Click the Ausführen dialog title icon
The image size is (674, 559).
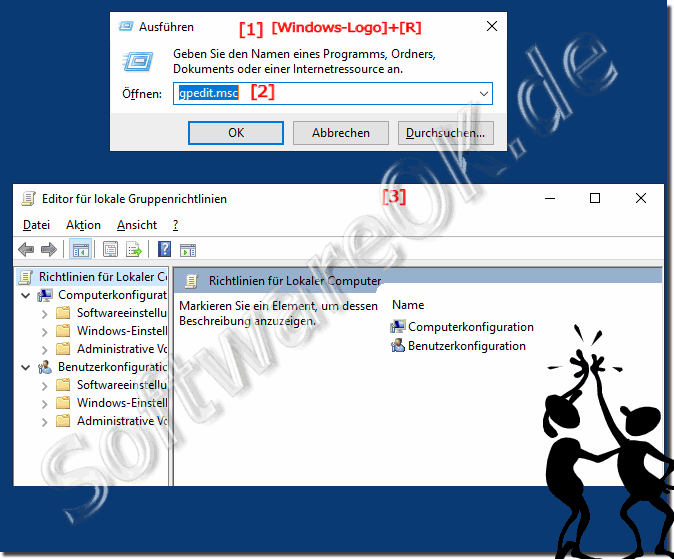coord(126,27)
